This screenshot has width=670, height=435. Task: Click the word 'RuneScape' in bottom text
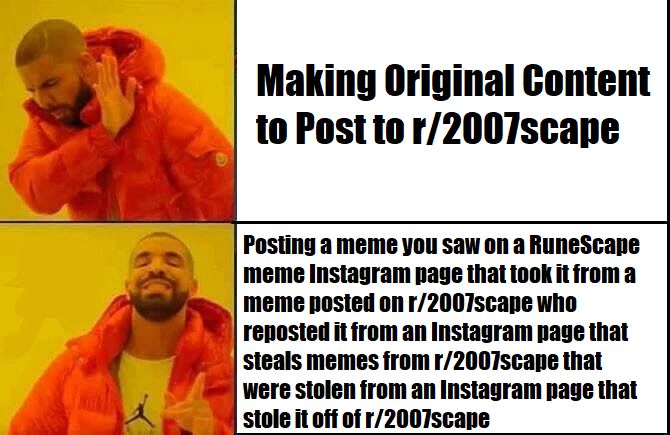click(585, 245)
